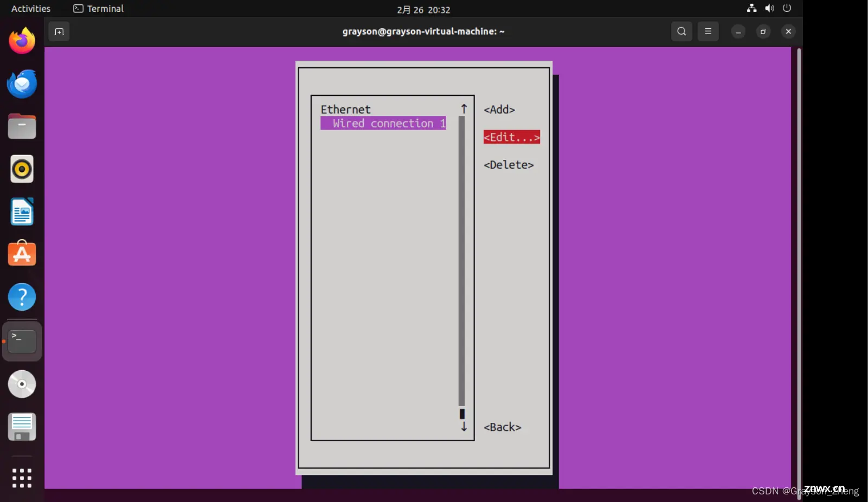Close the terminal window
Image resolution: width=868 pixels, height=502 pixels.
pos(788,31)
